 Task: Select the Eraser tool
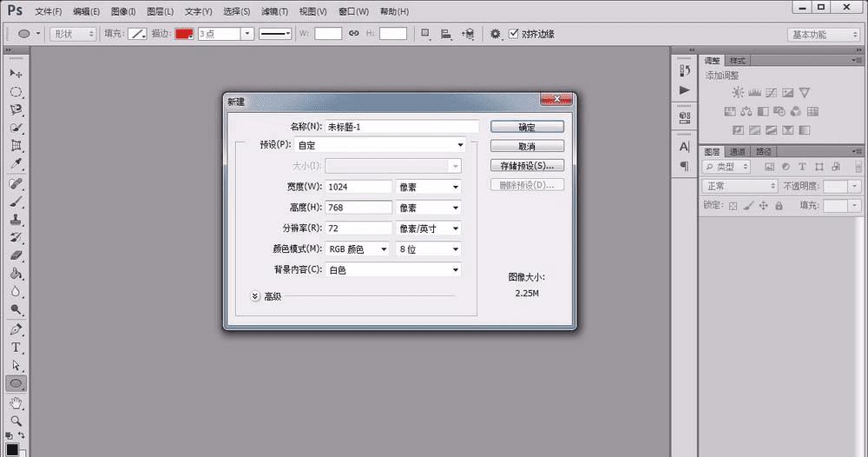tap(16, 255)
